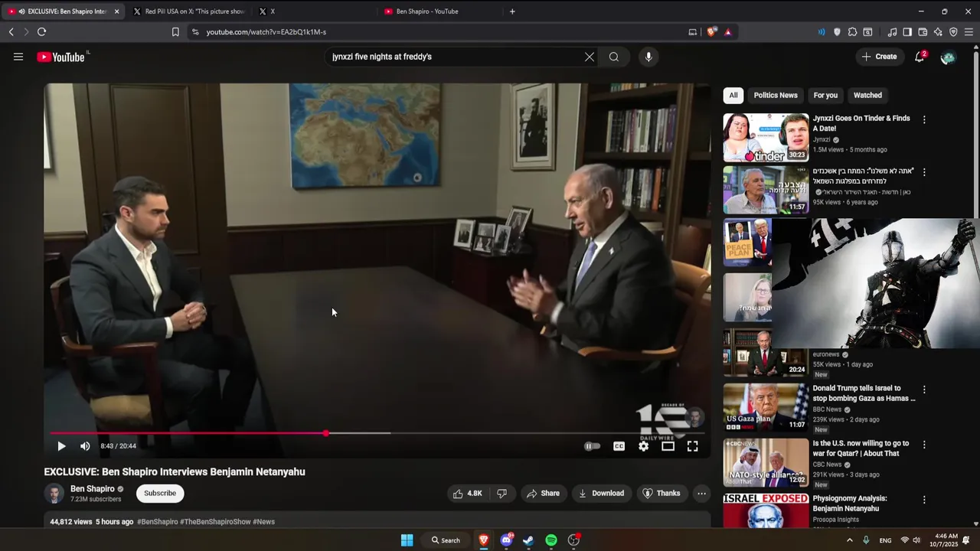The image size is (980, 551).
Task: Like the video with 4.8K likes
Action: (x=468, y=494)
